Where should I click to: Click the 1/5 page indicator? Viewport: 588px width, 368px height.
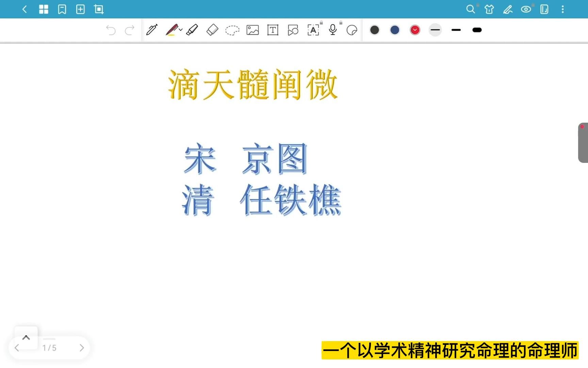pos(49,348)
